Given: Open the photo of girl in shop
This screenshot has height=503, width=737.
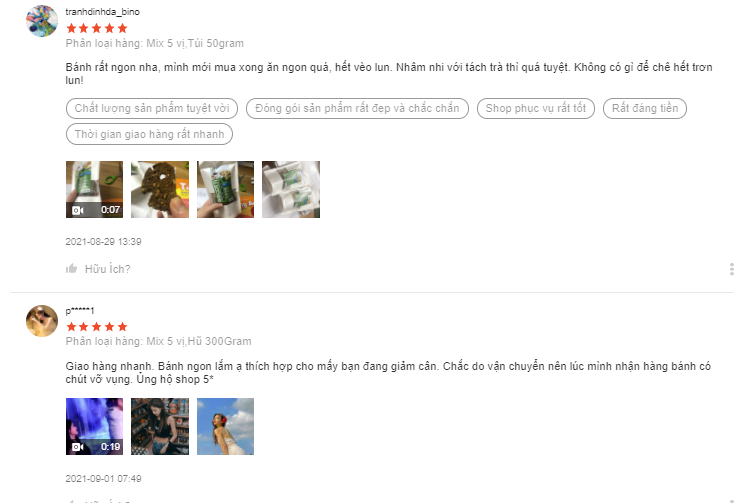Looking at the screenshot, I should [160, 426].
